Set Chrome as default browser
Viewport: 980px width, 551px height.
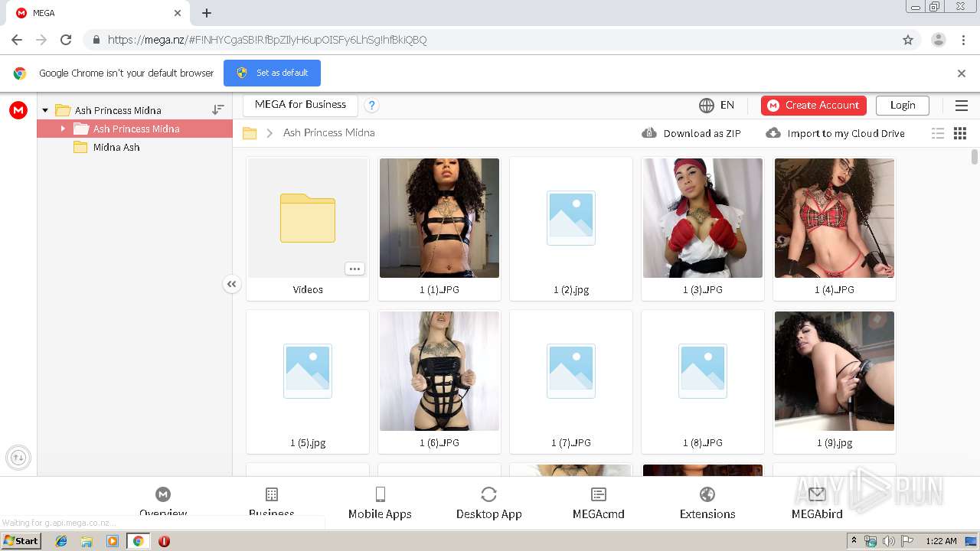pos(272,73)
